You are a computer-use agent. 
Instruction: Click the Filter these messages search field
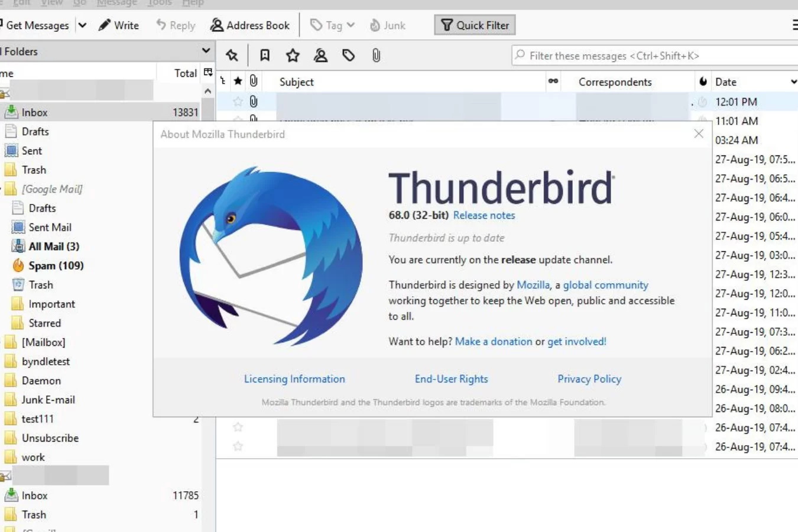(x=650, y=56)
